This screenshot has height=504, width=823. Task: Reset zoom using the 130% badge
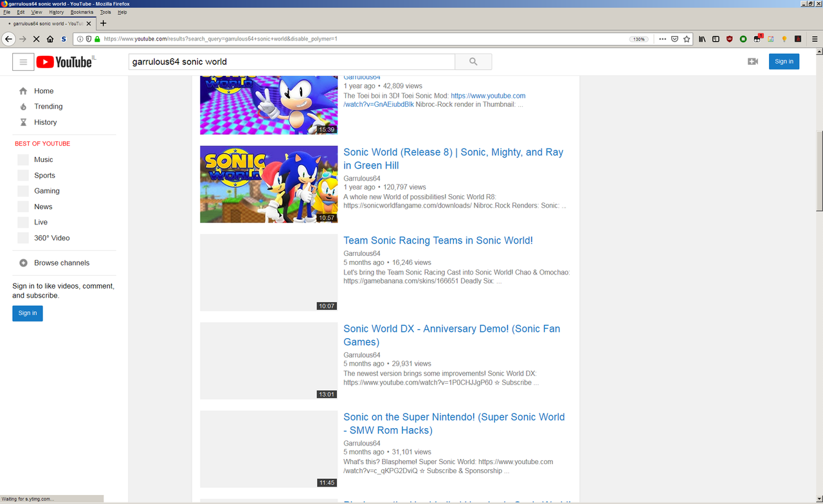coord(638,39)
